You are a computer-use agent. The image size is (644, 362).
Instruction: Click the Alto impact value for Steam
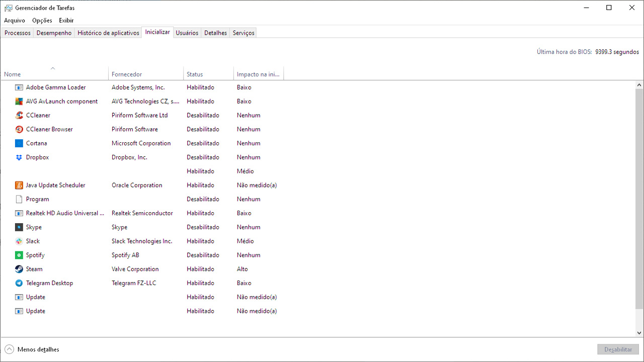243,269
